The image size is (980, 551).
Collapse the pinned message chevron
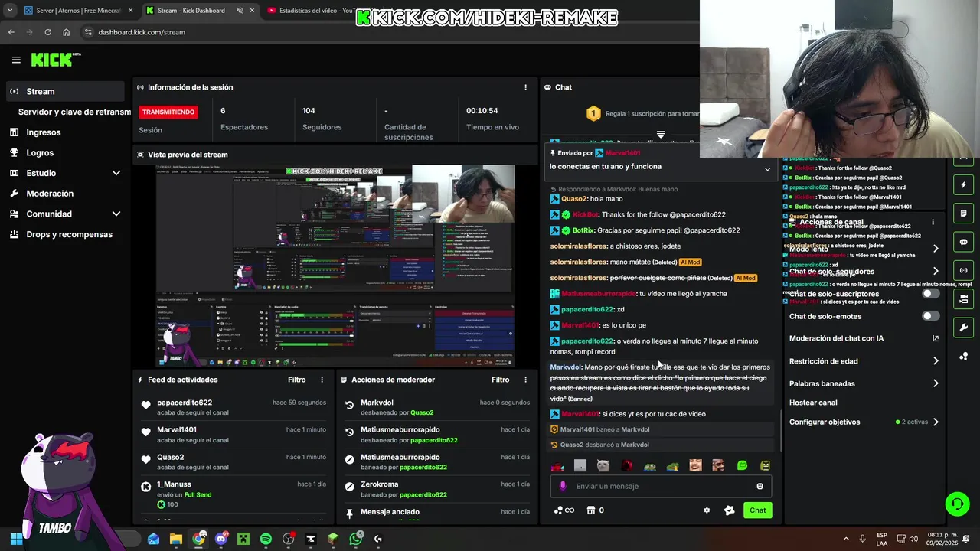point(767,169)
